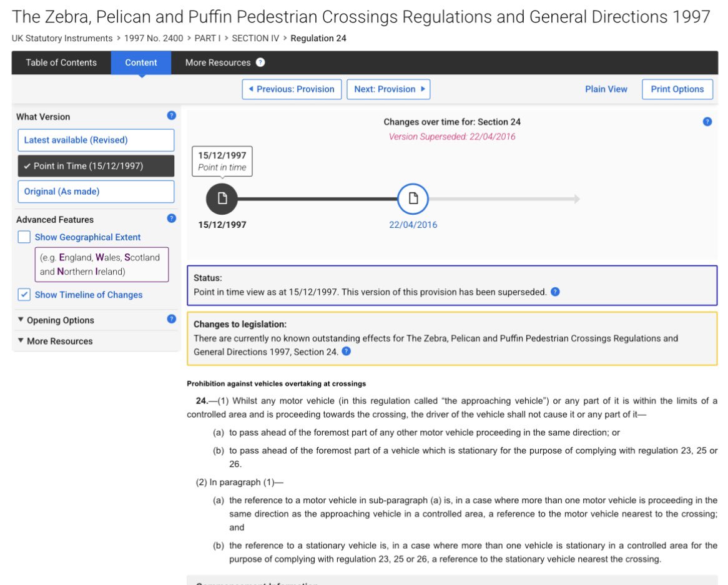Select the 15/12/1997 timeline document marker
This screenshot has width=728, height=585.
click(x=222, y=199)
